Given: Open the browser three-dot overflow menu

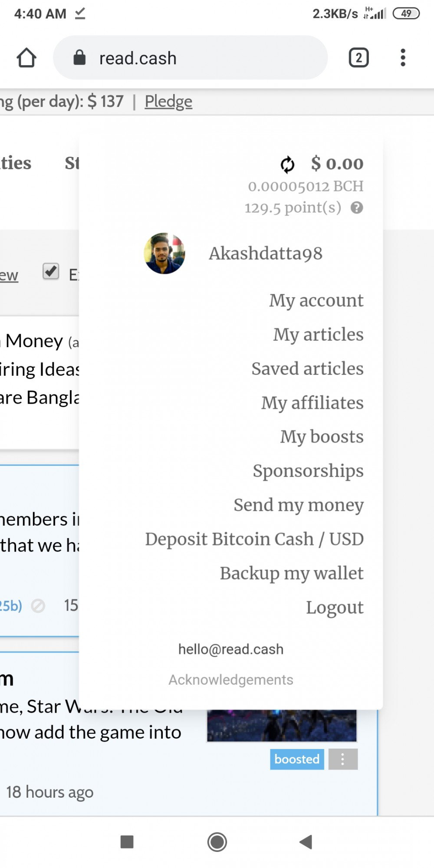Looking at the screenshot, I should (x=403, y=58).
